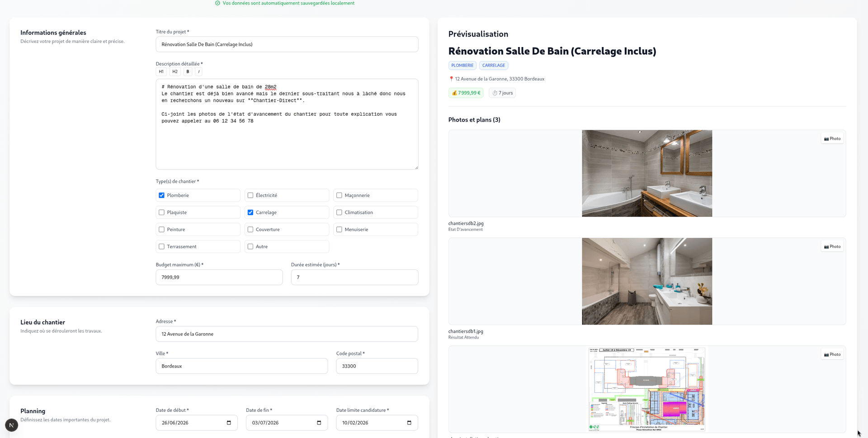Focus the Budget maximum input field
This screenshot has height=438, width=868.
pos(219,277)
